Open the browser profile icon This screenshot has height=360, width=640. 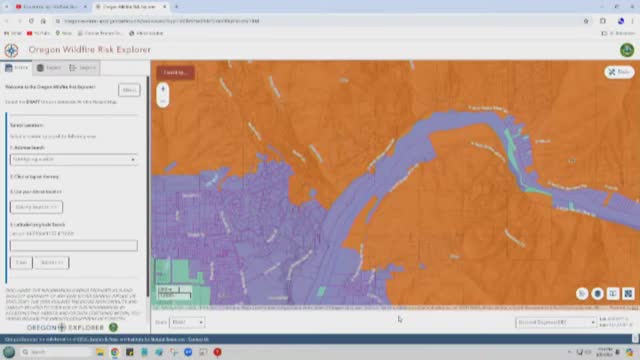621,21
